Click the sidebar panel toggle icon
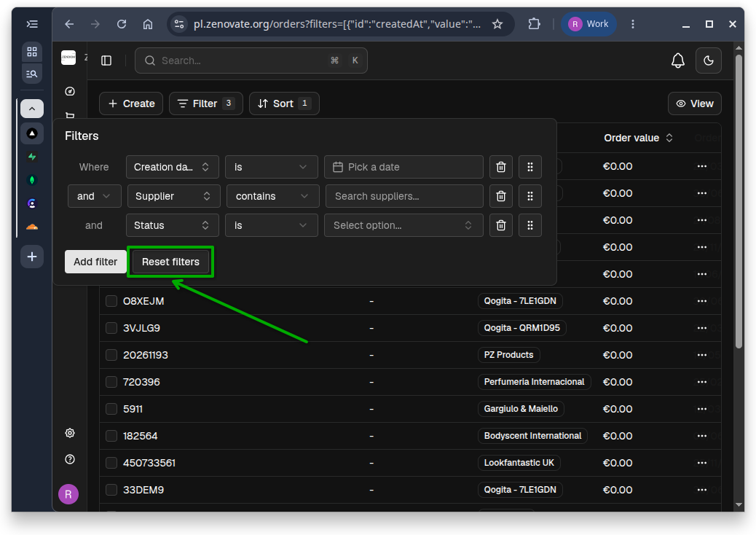756x535 pixels. (106, 60)
